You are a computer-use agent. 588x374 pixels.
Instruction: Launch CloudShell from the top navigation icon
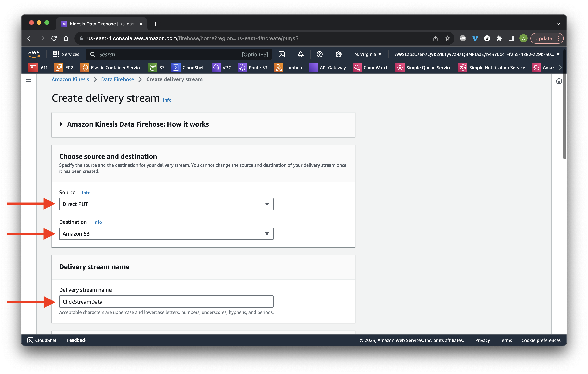pos(281,54)
